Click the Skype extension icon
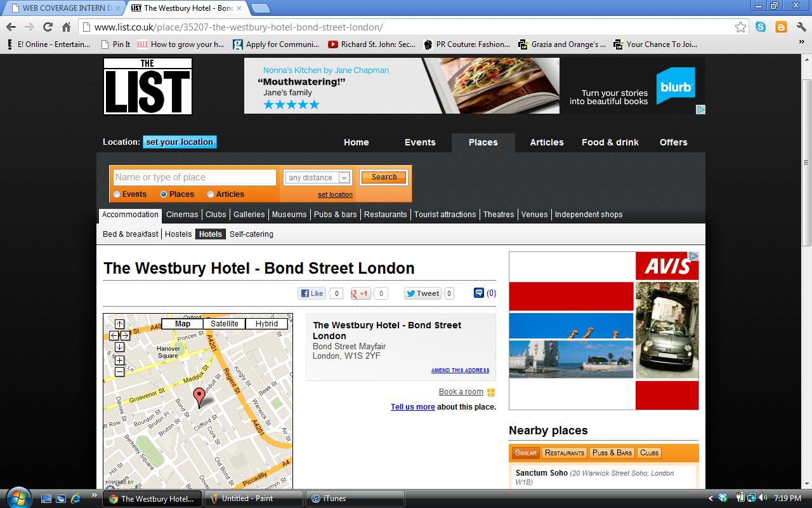Image resolution: width=812 pixels, height=508 pixels. point(761,27)
